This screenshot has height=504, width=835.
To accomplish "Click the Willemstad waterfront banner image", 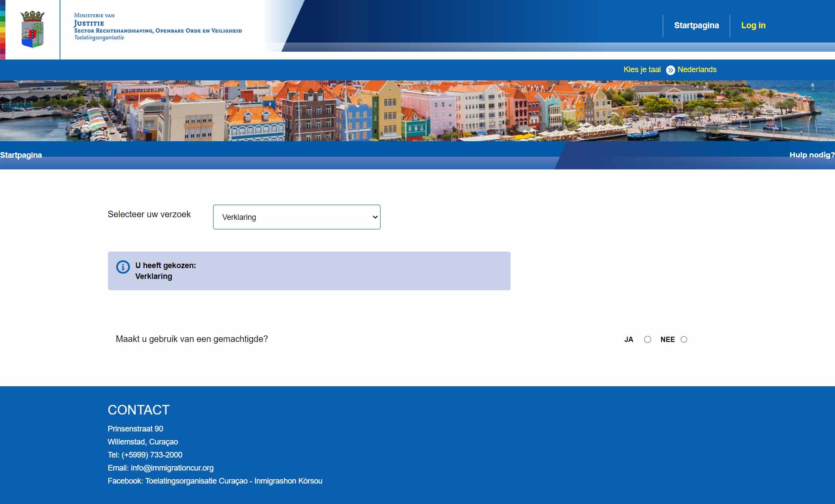I will pyautogui.click(x=417, y=111).
